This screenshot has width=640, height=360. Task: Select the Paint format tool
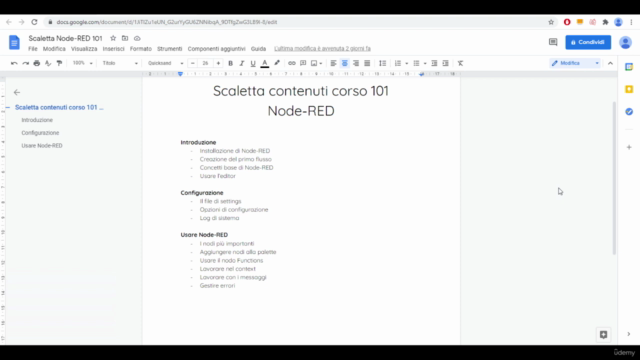pos(59,63)
